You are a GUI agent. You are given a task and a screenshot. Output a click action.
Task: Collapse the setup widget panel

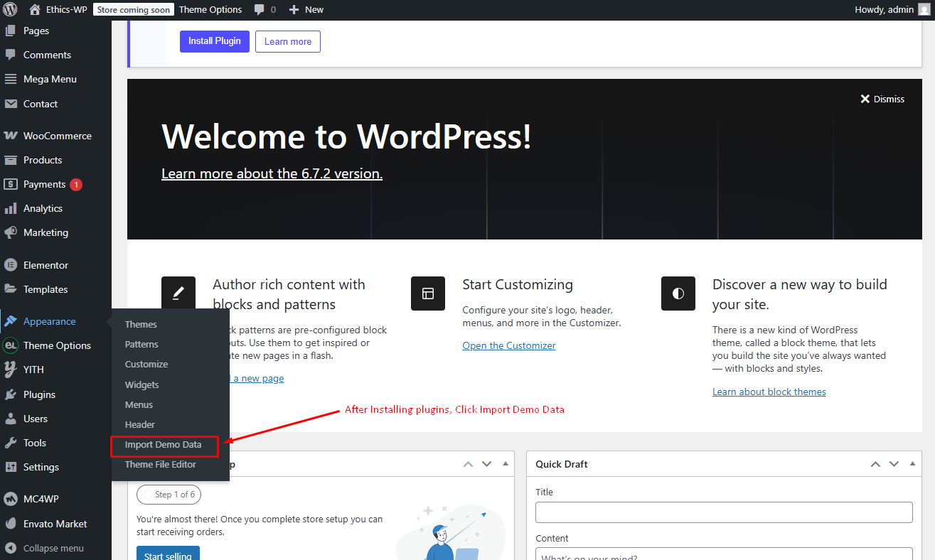[506, 464]
